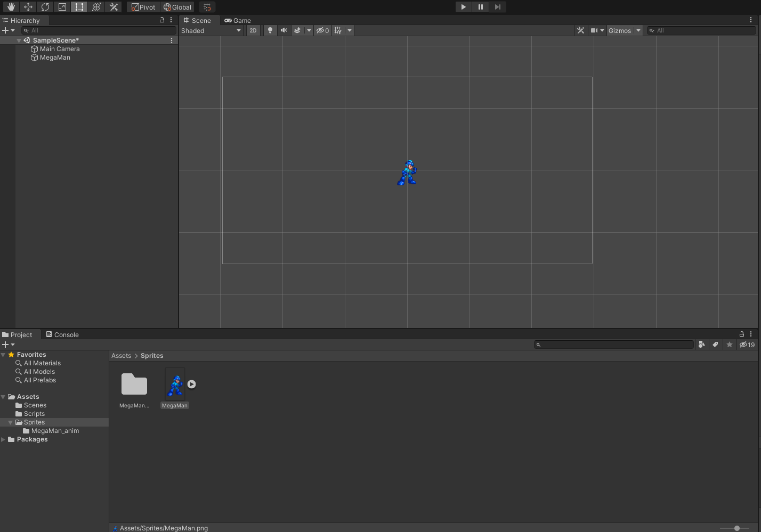
Task: Collapse SampleScene in Hierarchy
Action: click(x=19, y=40)
